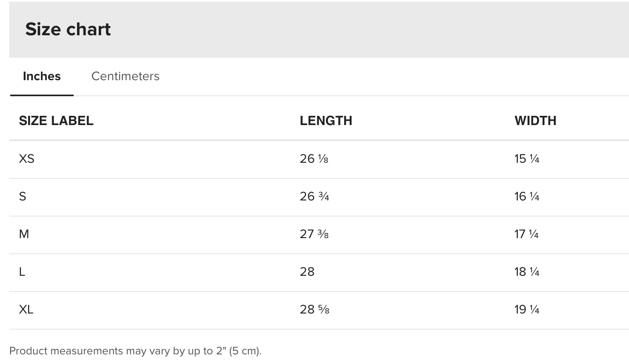Select the Inches tab
This screenshot has width=629, height=364.
pos(42,76)
